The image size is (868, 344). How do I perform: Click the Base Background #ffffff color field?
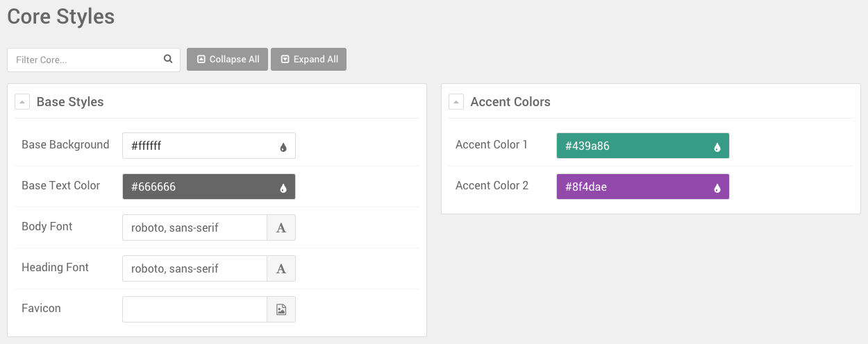198,146
